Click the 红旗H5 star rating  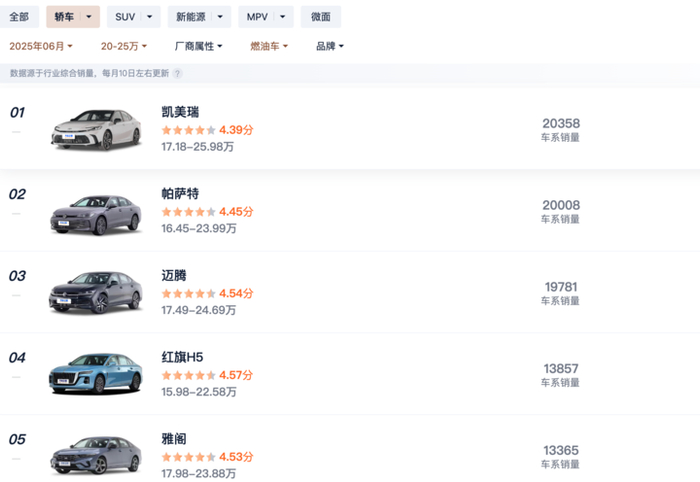point(188,376)
